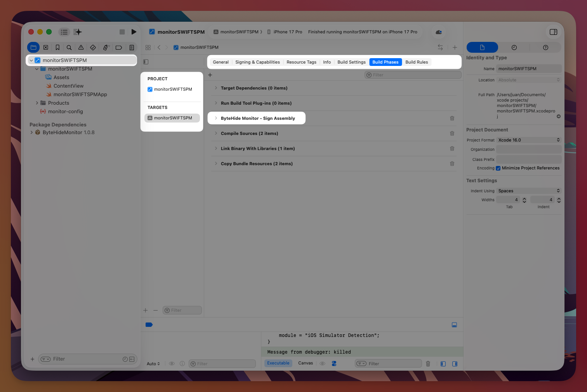Image resolution: width=587 pixels, height=392 pixels.
Task: Enable Minimize Project References checkbox
Action: [498, 168]
